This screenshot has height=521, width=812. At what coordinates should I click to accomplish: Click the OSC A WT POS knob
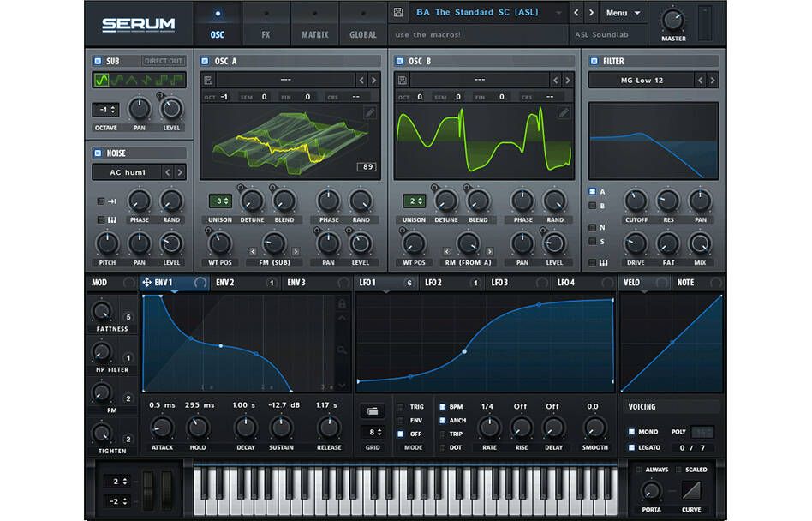pos(219,243)
